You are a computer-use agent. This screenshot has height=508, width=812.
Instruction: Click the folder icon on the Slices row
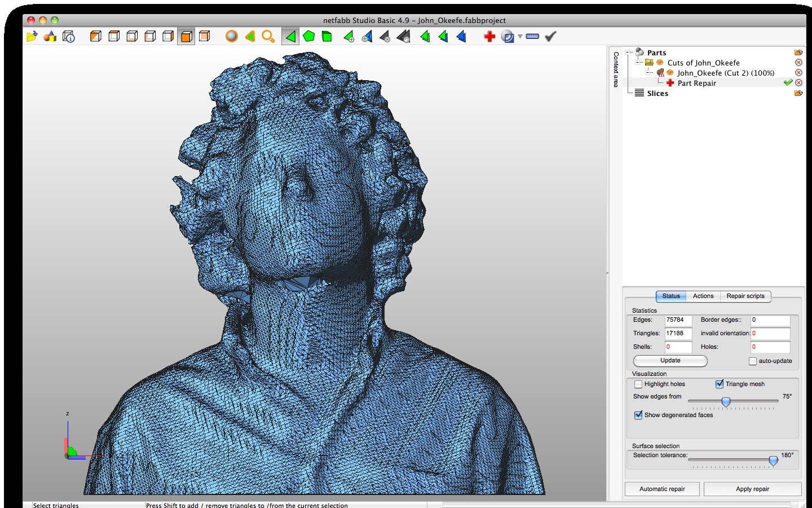click(x=798, y=93)
